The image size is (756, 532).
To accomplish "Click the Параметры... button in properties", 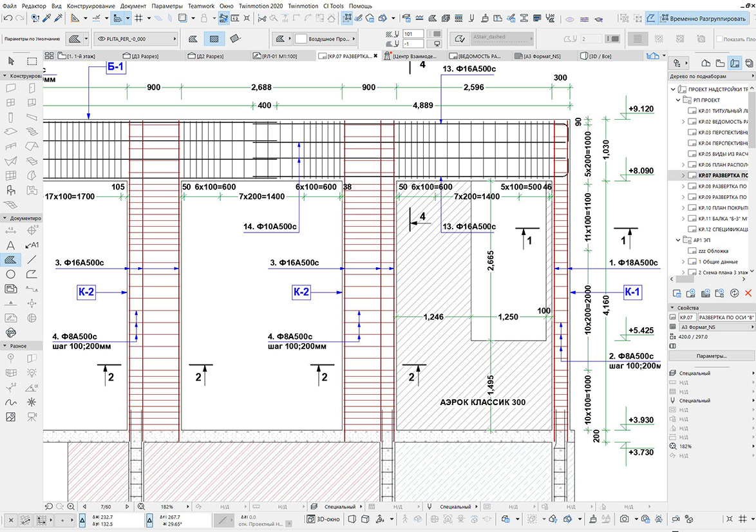I will 712,356.
